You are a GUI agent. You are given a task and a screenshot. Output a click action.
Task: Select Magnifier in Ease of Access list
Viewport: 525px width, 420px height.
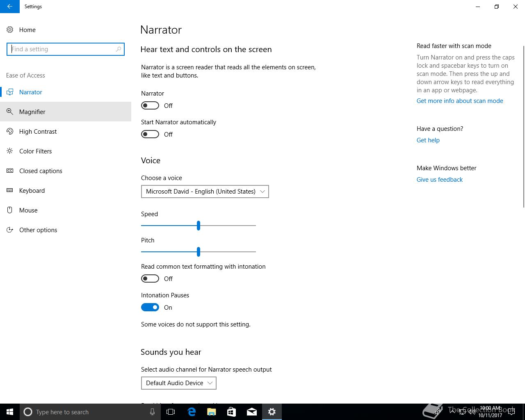[66, 112]
